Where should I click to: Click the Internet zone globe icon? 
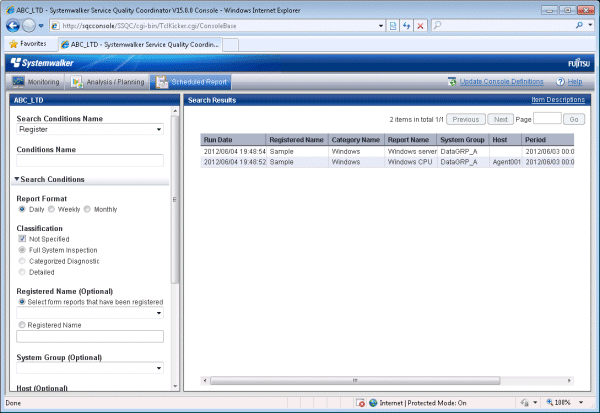pyautogui.click(x=373, y=403)
